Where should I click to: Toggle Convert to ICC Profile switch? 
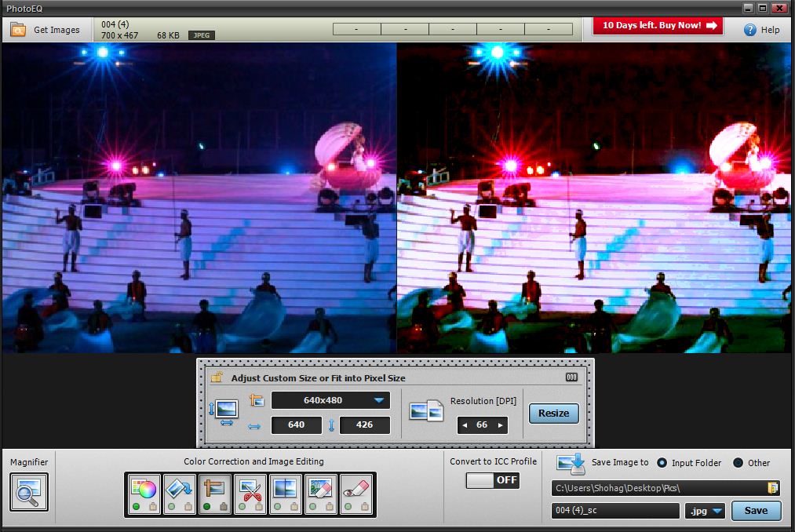pyautogui.click(x=492, y=480)
